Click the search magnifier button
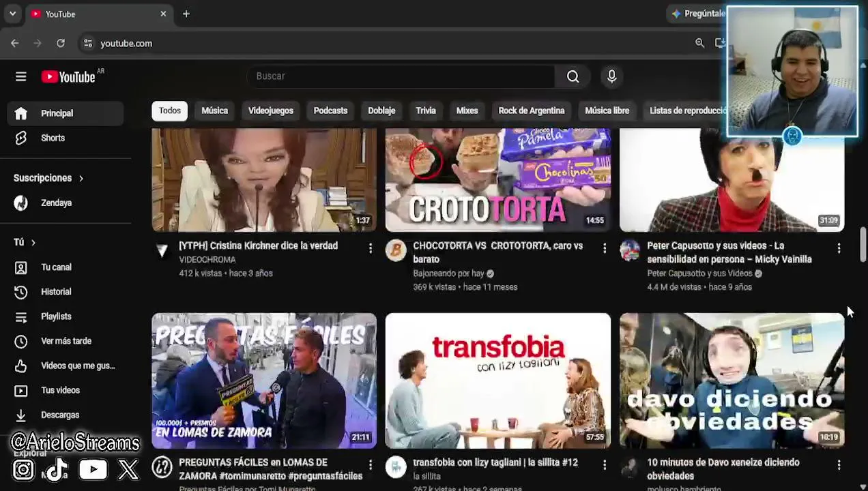The height and width of the screenshot is (491, 868). tap(573, 76)
